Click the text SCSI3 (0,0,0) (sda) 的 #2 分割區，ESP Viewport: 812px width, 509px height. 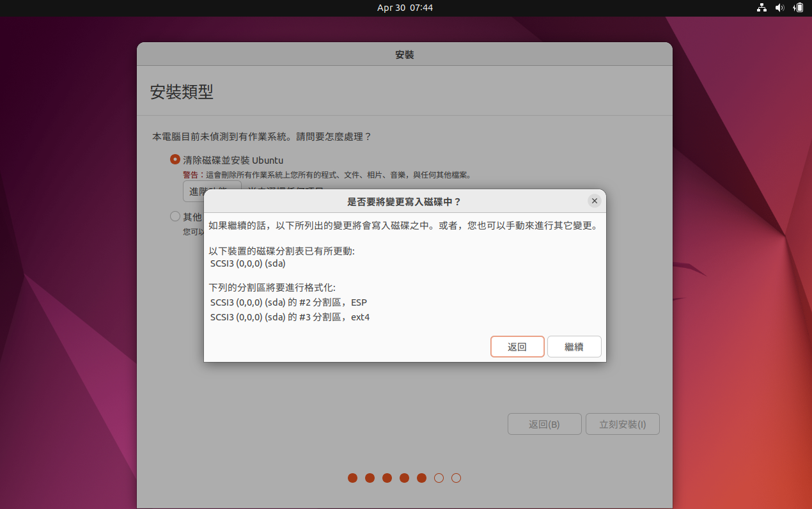[288, 302]
